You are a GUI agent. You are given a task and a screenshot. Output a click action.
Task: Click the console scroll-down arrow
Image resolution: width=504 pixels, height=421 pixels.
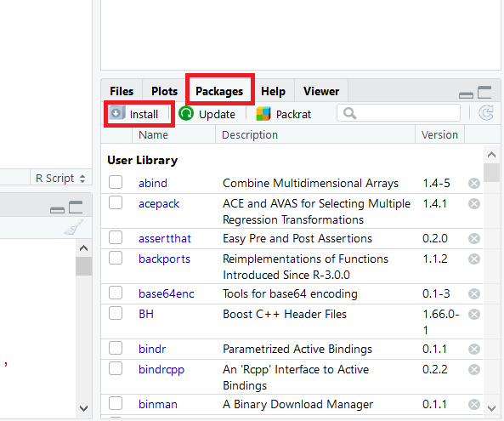[83, 408]
